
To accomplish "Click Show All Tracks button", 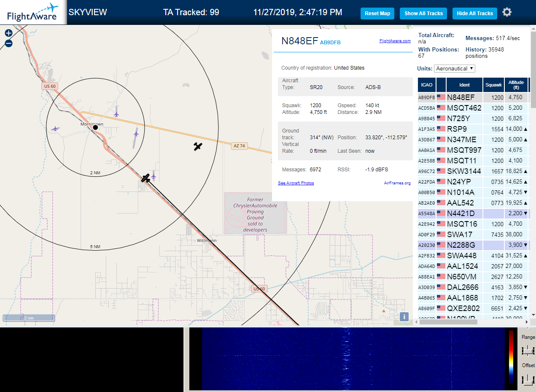I will [423, 14].
